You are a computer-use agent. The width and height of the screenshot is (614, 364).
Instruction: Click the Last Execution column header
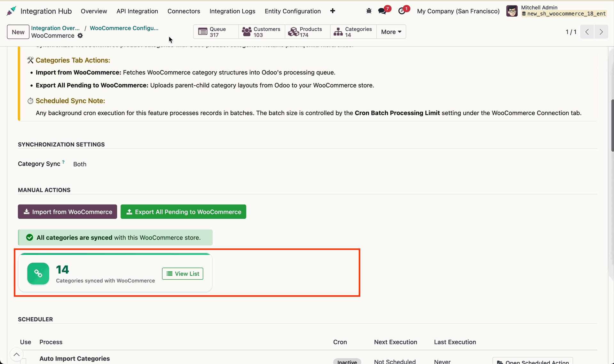[455, 342]
